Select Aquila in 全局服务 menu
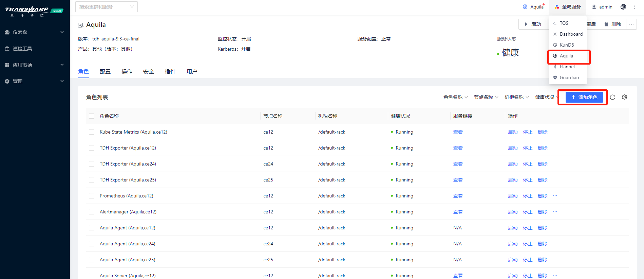 (x=568, y=56)
